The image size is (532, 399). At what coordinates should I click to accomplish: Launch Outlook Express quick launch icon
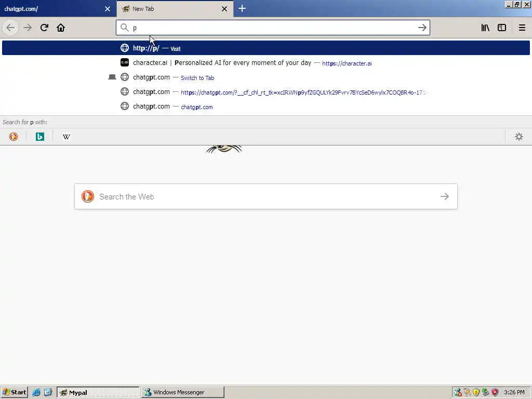pos(48,392)
